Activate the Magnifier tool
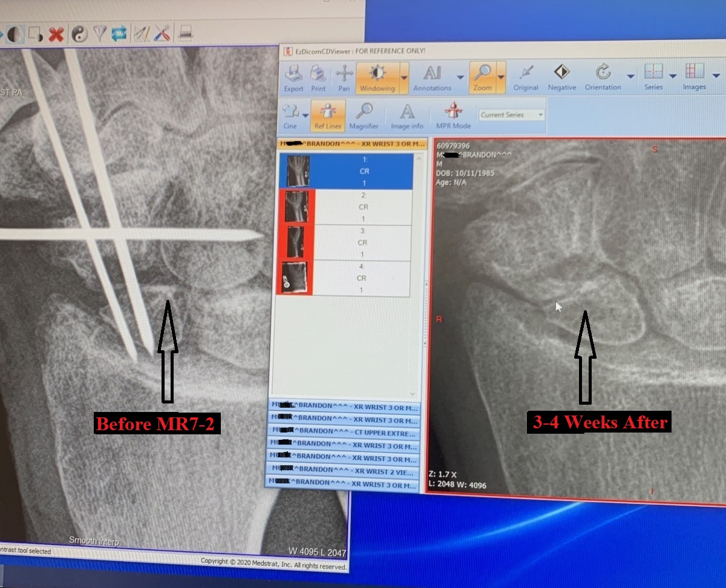Image resolution: width=726 pixels, height=588 pixels. tap(364, 116)
